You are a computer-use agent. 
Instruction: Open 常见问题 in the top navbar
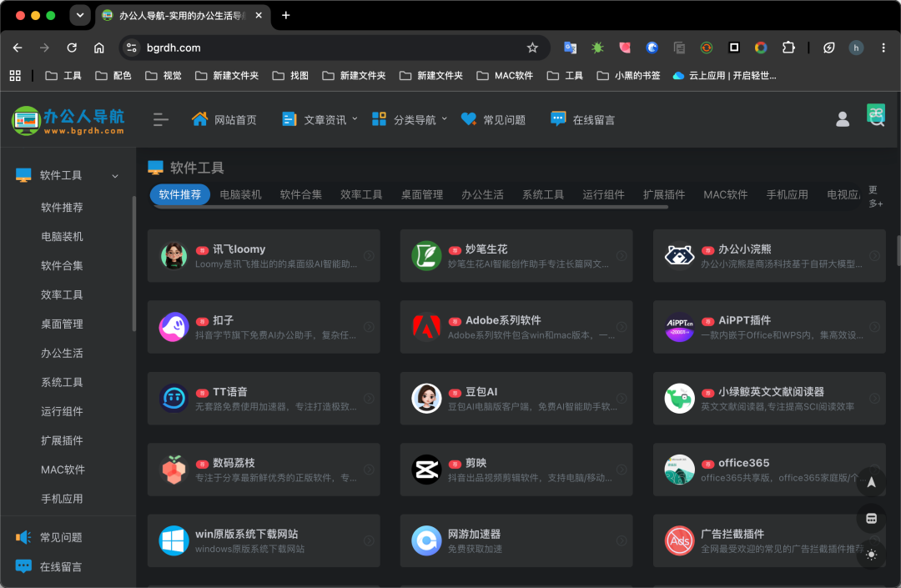[x=494, y=119]
